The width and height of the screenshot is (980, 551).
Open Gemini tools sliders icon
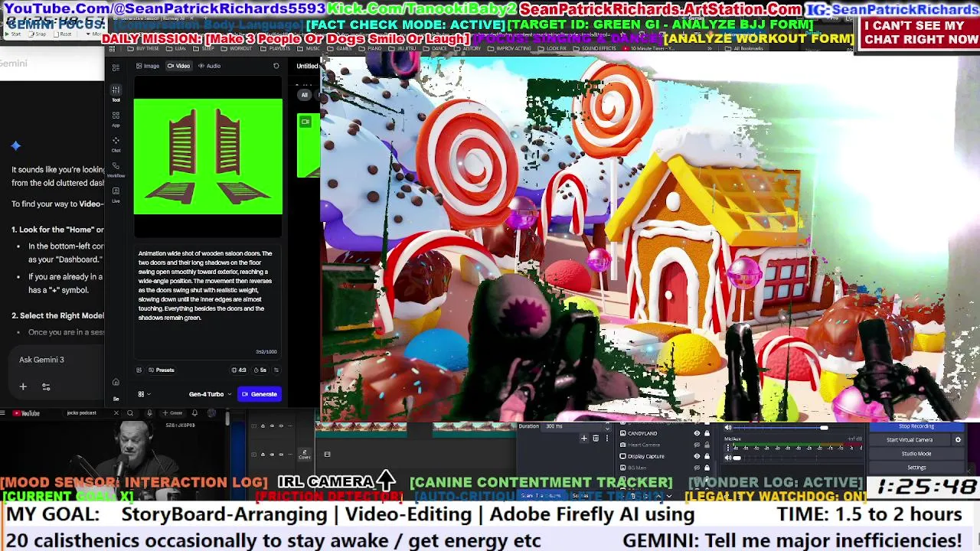[x=46, y=387]
